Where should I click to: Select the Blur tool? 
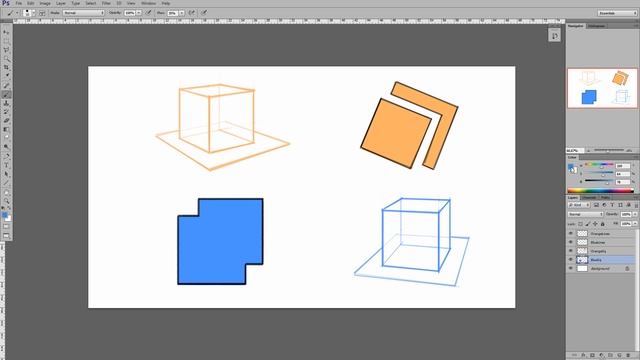point(6,138)
